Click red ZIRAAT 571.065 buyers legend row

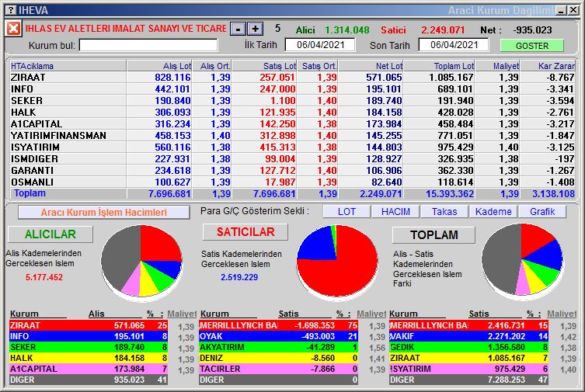coord(89,325)
